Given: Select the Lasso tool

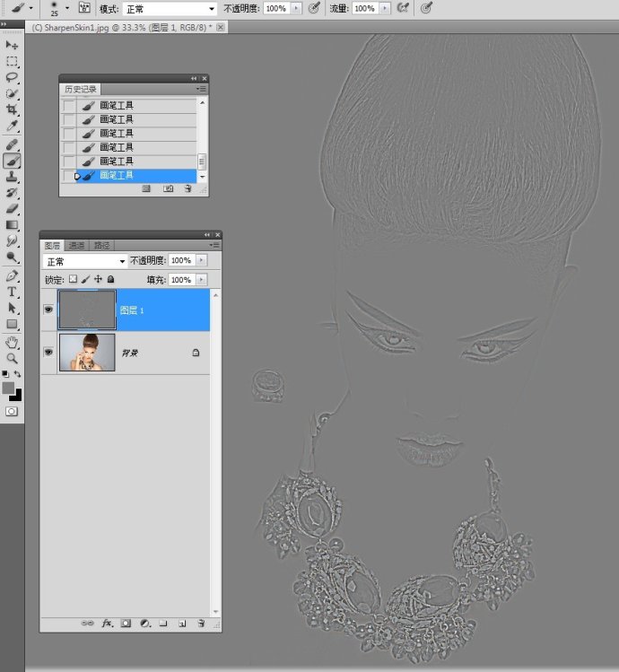Looking at the screenshot, I should click(x=12, y=77).
